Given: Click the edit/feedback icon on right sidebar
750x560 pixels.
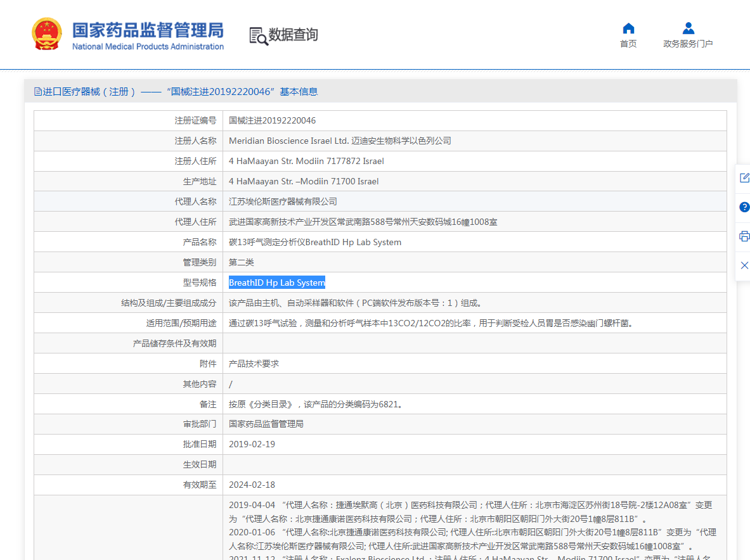Looking at the screenshot, I should point(744,178).
